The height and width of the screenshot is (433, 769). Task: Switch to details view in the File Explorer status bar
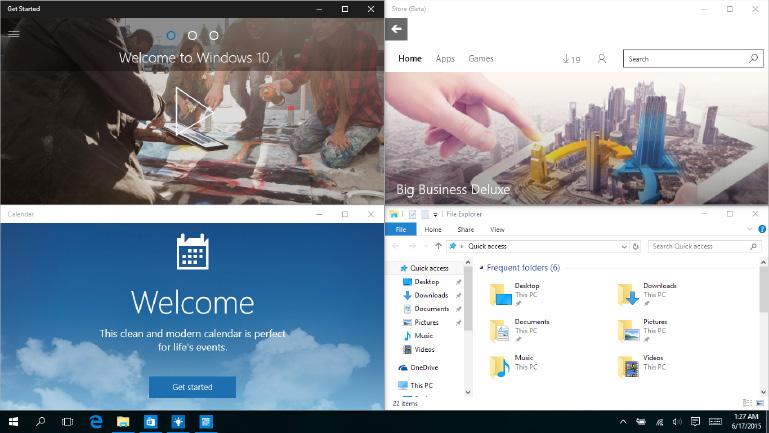coord(747,403)
